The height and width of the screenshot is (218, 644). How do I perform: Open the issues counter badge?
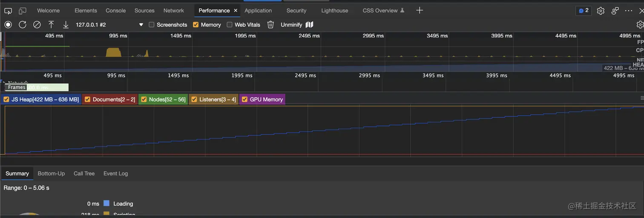(583, 11)
